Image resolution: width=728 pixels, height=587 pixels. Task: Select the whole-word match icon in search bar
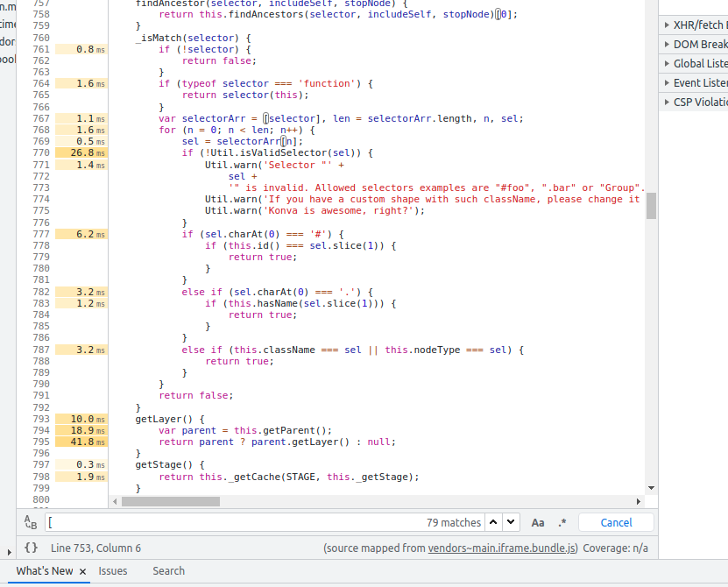31,521
